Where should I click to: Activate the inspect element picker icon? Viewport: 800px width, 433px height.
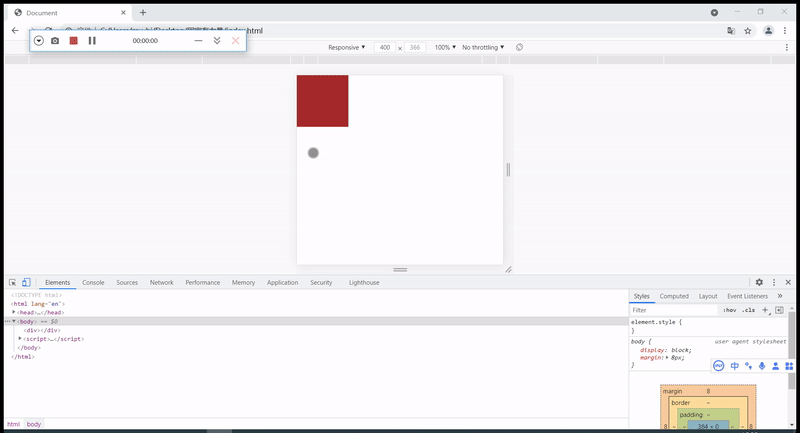click(13, 283)
